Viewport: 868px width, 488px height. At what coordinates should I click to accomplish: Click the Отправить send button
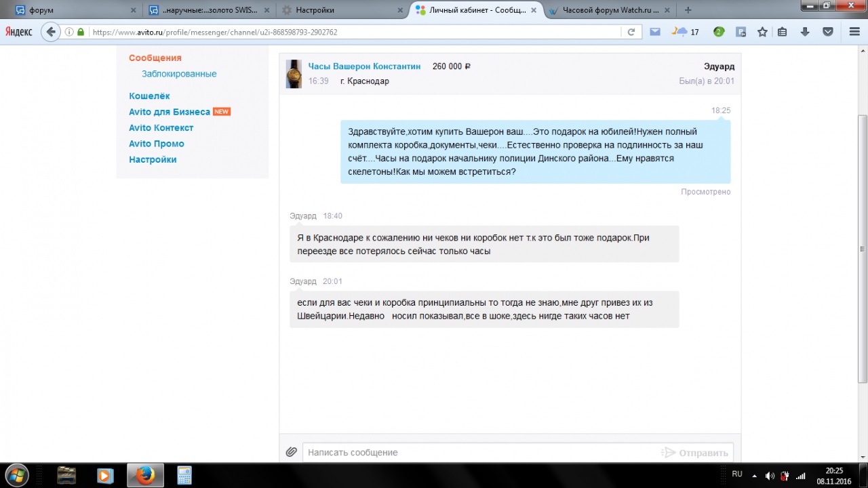[x=696, y=452]
